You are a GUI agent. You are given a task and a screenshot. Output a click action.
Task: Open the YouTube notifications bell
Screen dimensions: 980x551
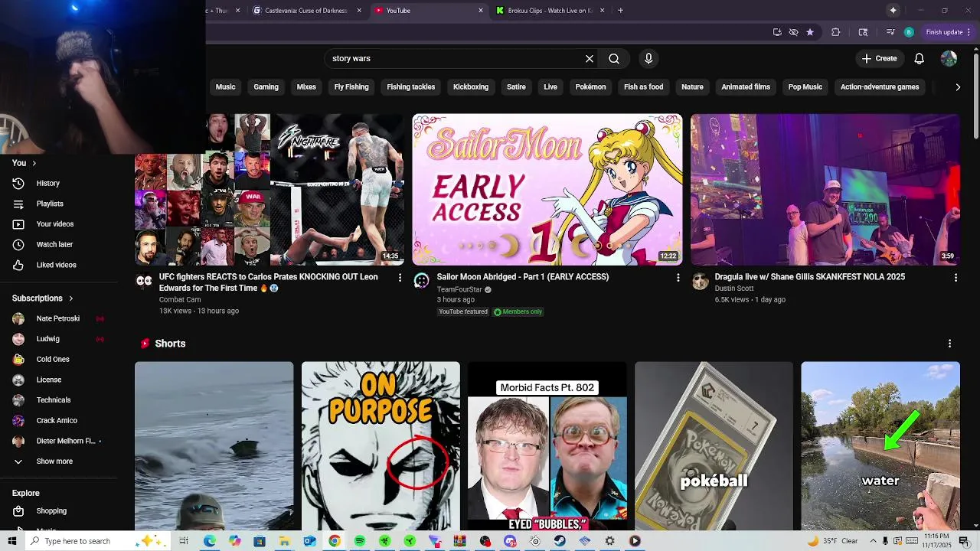click(x=920, y=58)
